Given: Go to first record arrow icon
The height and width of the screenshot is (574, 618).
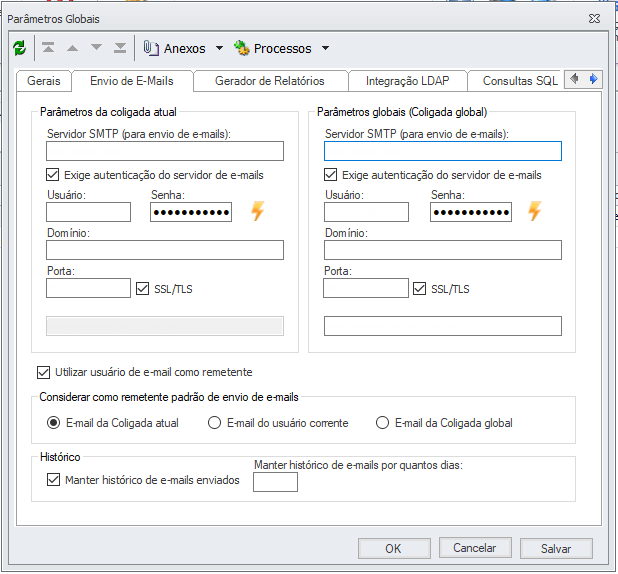Looking at the screenshot, I should (x=48, y=48).
